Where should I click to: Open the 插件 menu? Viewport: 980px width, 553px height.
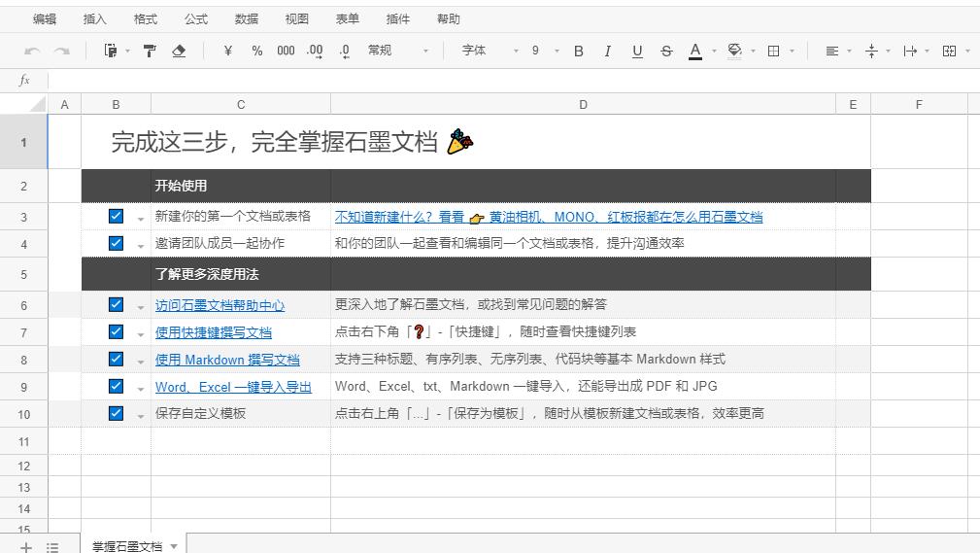tap(398, 19)
